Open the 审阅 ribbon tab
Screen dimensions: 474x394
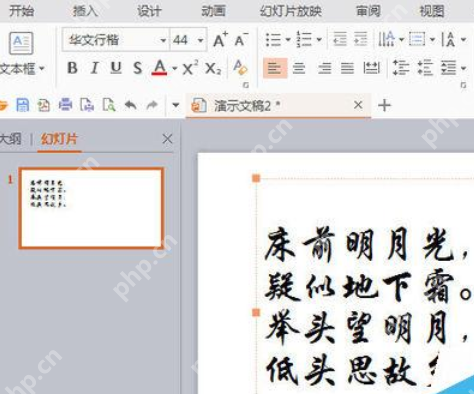coord(368,11)
